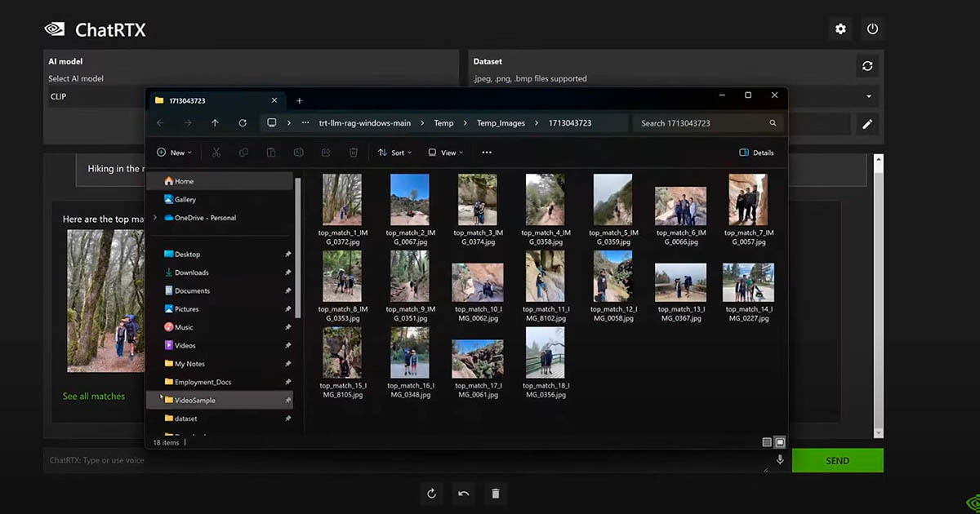Switch to details list view in status bar
Viewport: 980px width, 514px height.
pos(766,442)
